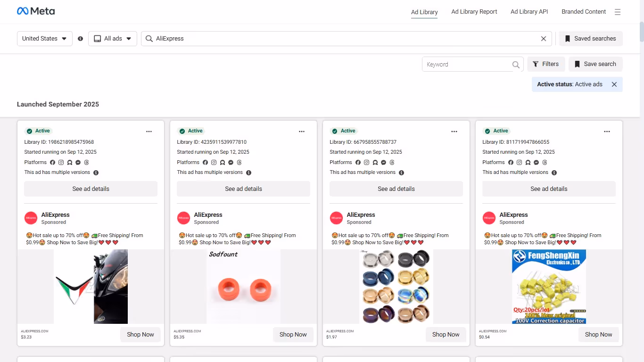Click AliExpress advertiser name on $5.35 ad
644x362 pixels.
[208, 215]
